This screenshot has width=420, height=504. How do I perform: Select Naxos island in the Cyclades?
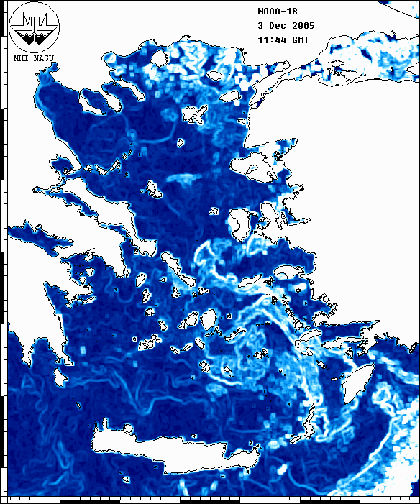click(209, 319)
